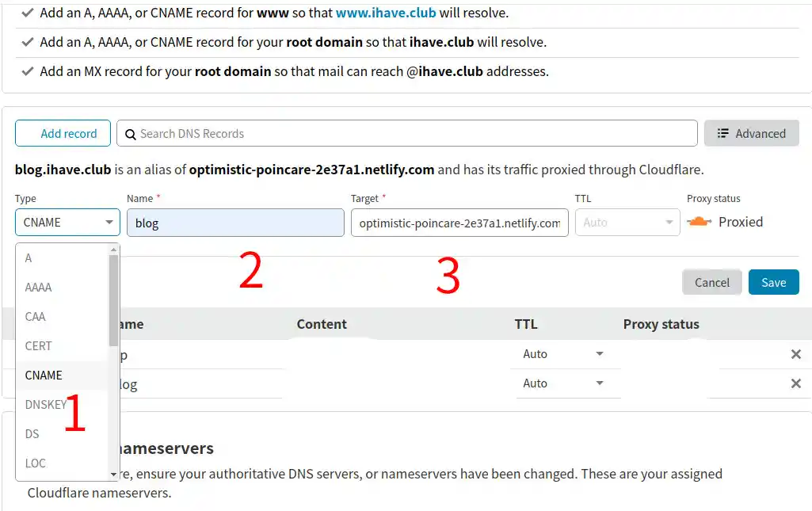Screen dimensions: 812x511
Task: Open the Auto TTL dropdown for the first row
Action: [x=563, y=354]
